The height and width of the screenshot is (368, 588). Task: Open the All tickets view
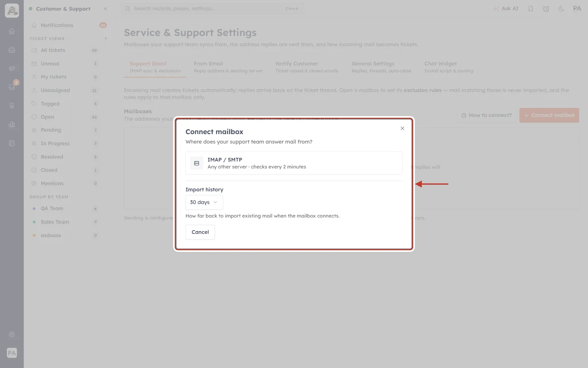point(65,50)
